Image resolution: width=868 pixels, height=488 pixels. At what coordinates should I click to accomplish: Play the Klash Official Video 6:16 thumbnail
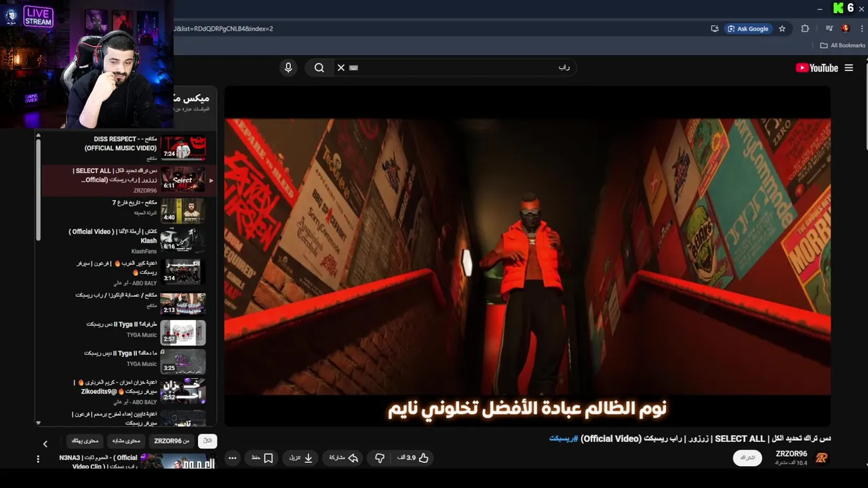(x=183, y=240)
